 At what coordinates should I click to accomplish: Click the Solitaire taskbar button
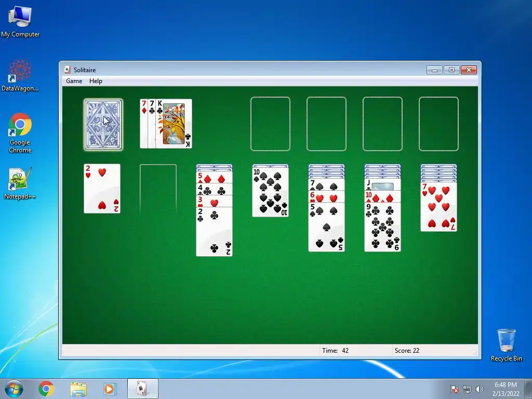pos(142,389)
